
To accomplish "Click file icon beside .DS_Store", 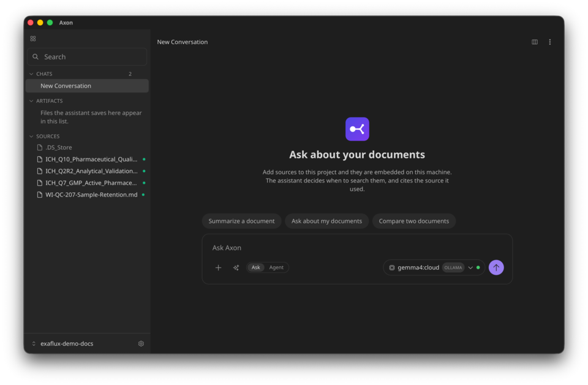I will pyautogui.click(x=39, y=148).
